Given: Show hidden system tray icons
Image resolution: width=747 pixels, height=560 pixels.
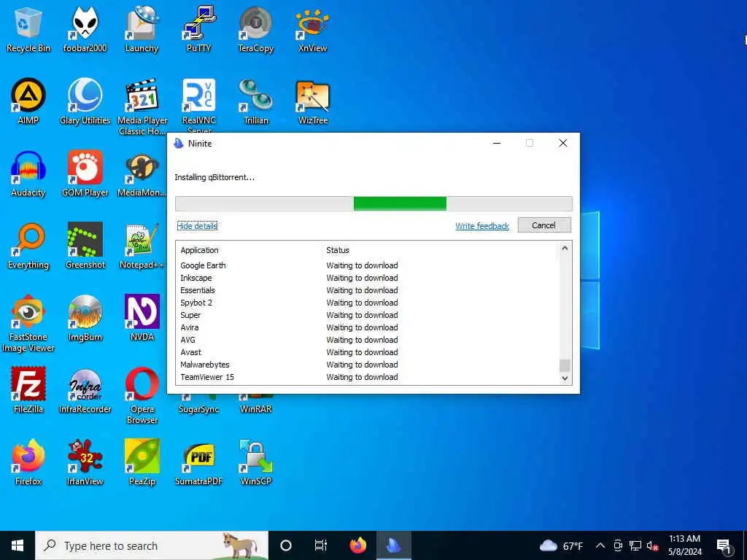Looking at the screenshot, I should click(600, 545).
